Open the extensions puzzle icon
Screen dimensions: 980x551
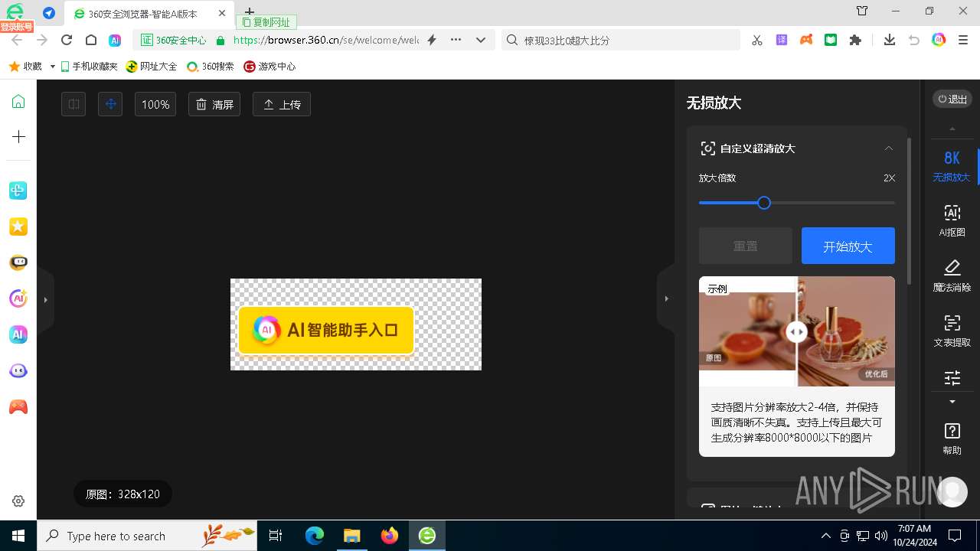tap(855, 40)
